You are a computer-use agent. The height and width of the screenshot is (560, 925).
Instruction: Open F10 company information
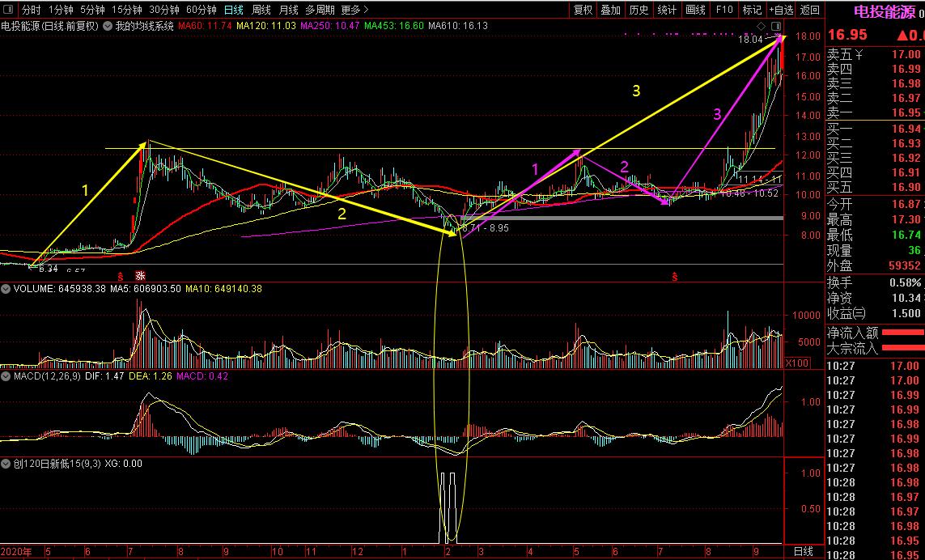[x=724, y=10]
